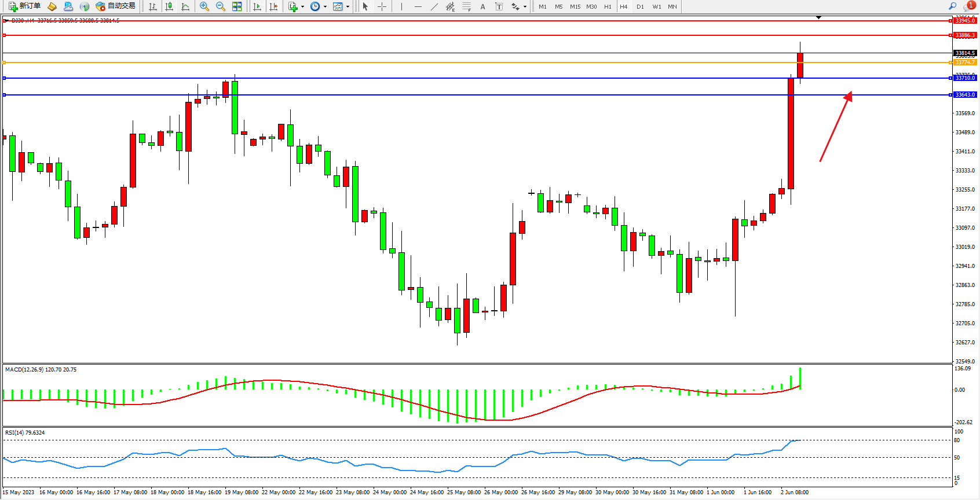Zoom in on the chart
The height and width of the screenshot is (500, 980).
coord(204,6)
